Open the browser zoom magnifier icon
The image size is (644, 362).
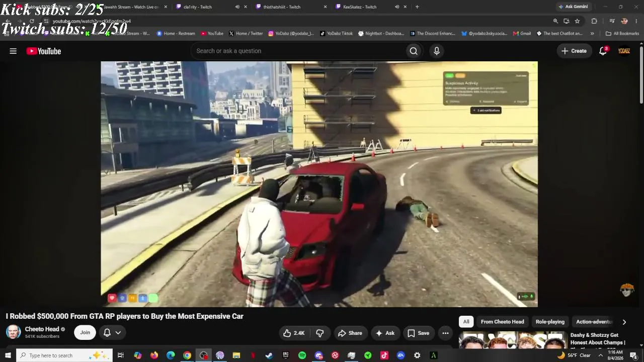point(555,21)
